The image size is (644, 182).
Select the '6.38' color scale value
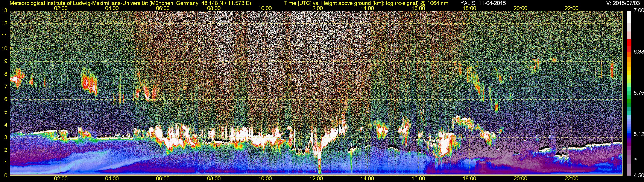639,52
